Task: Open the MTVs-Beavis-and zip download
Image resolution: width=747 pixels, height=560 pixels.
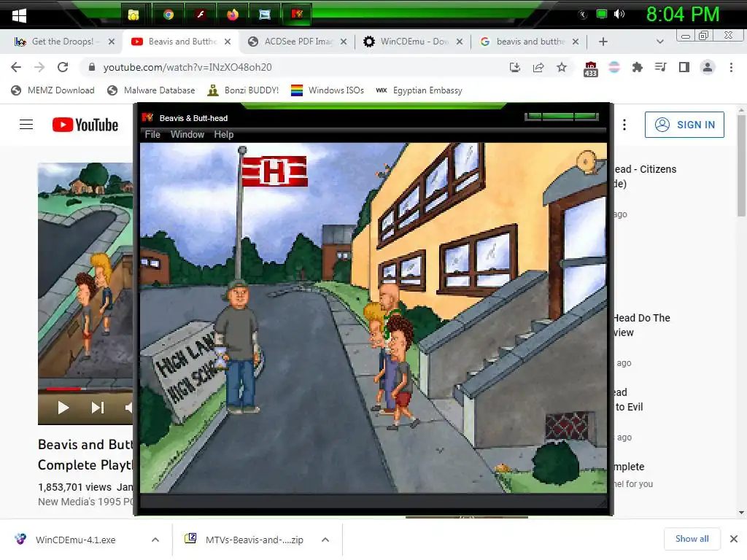Action: click(x=254, y=540)
